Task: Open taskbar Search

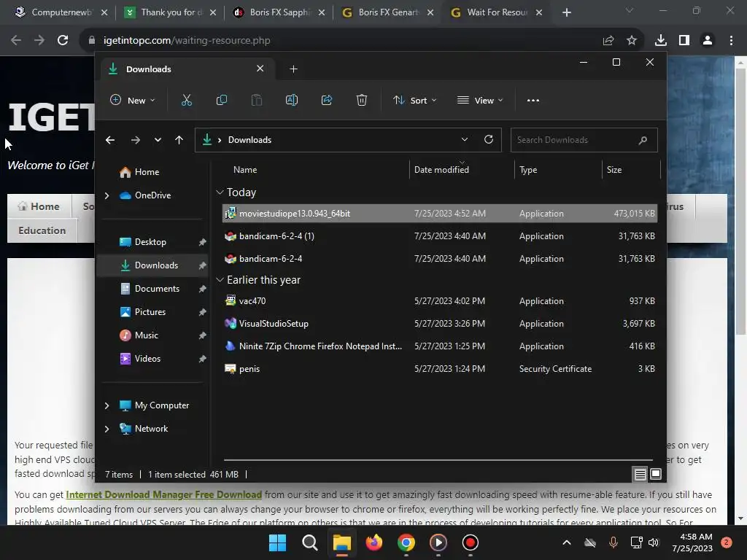Action: coord(309,542)
